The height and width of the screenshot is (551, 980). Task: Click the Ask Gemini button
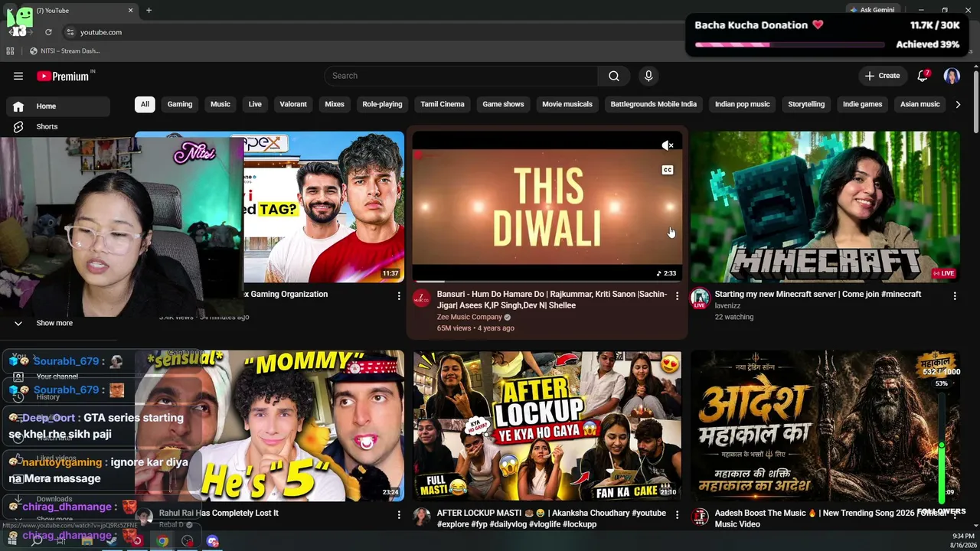pos(871,10)
